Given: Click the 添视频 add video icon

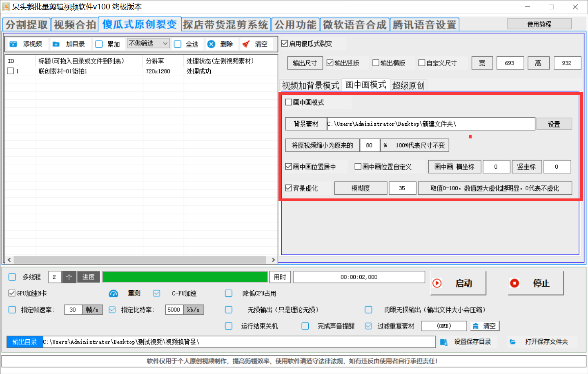Looking at the screenshot, I should tap(13, 44).
